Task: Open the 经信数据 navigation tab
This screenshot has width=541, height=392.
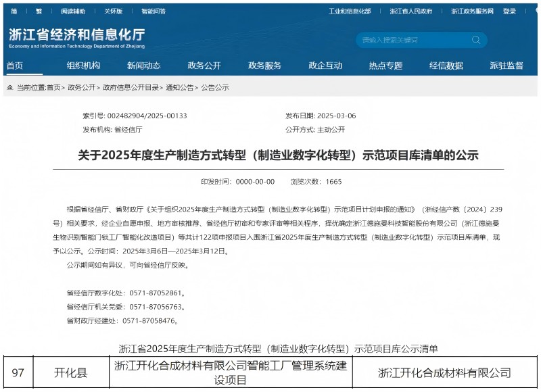Action: (x=446, y=66)
